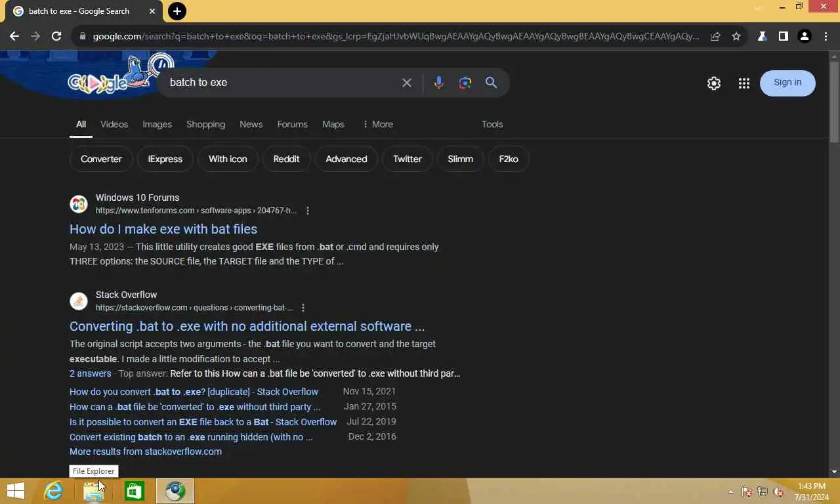The height and width of the screenshot is (504, 840).
Task: Open the '2 answers' link
Action: (91, 373)
